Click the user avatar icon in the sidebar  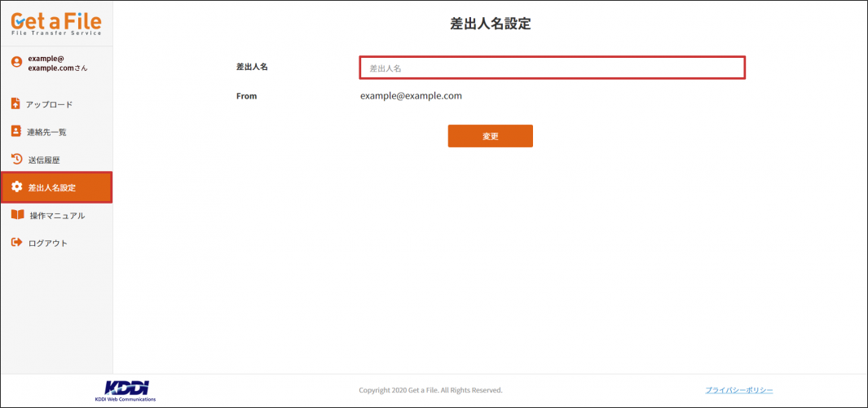(x=16, y=63)
